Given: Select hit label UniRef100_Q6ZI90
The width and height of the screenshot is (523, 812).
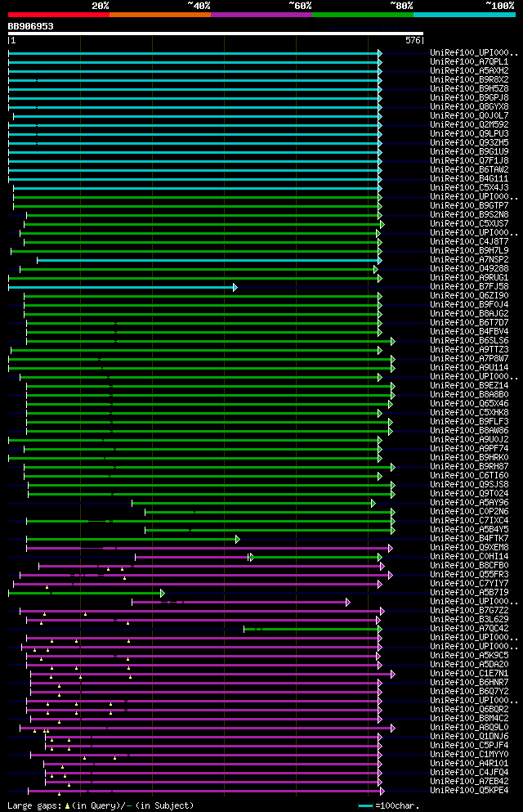Looking at the screenshot, I should (469, 295).
